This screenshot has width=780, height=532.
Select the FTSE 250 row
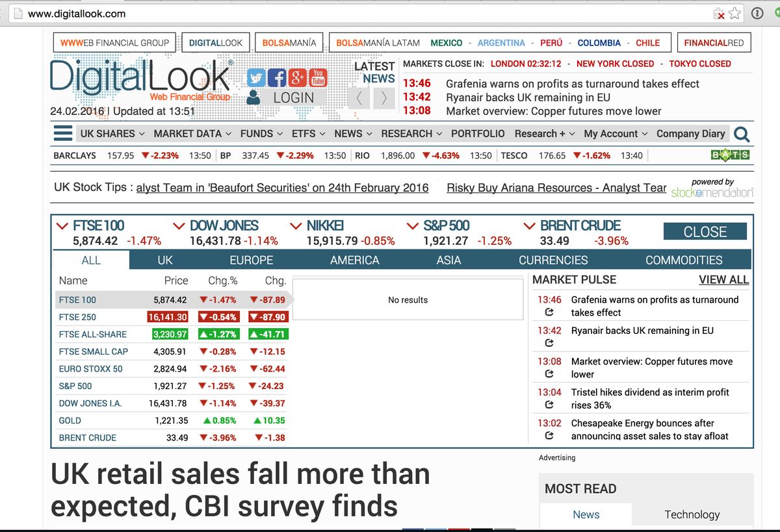[172, 317]
